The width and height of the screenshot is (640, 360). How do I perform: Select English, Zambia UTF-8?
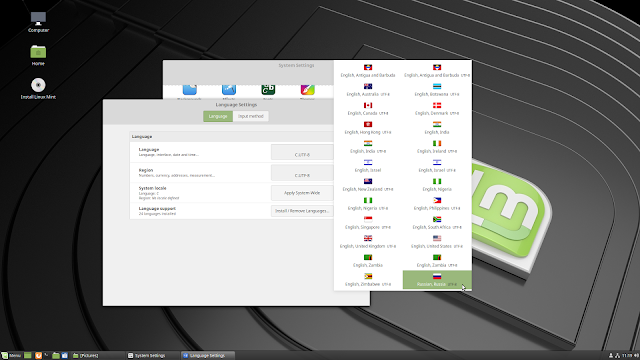pyautogui.click(x=437, y=261)
